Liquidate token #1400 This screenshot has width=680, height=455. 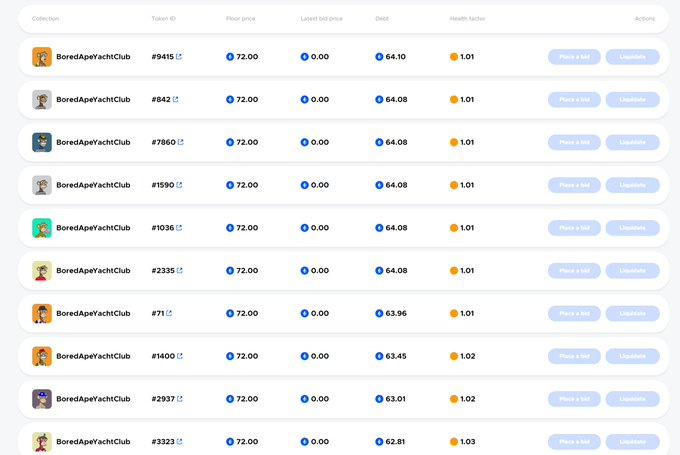point(632,356)
